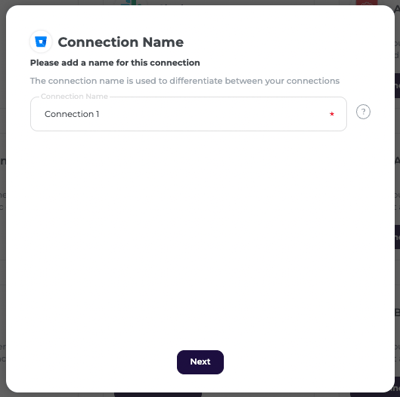Screen dimensions: 400x397
Task: Click the green icon behind the dialog top
Action: 131,2
